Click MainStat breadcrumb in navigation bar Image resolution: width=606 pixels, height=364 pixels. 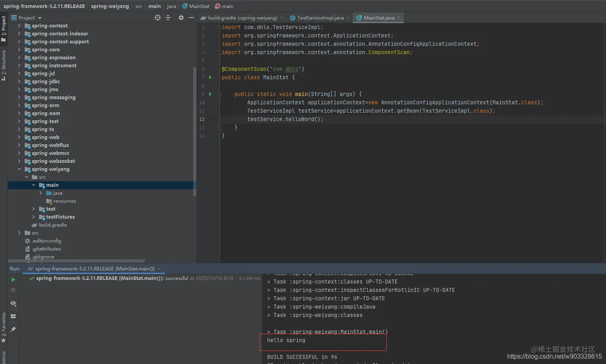point(196,6)
